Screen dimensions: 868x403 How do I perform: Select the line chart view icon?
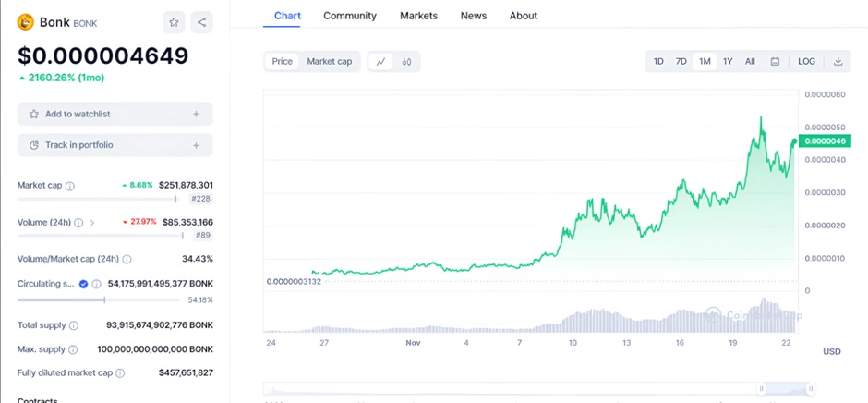(x=380, y=62)
